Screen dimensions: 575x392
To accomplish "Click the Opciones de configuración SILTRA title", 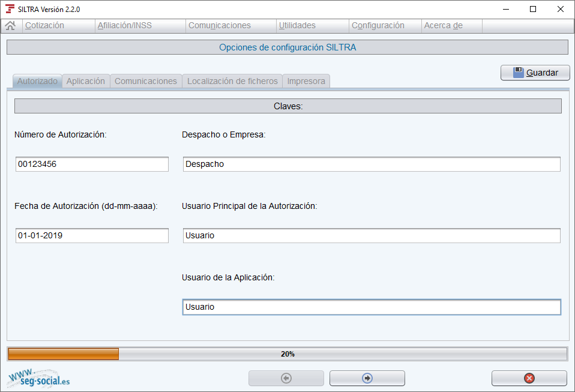I will coord(287,47).
